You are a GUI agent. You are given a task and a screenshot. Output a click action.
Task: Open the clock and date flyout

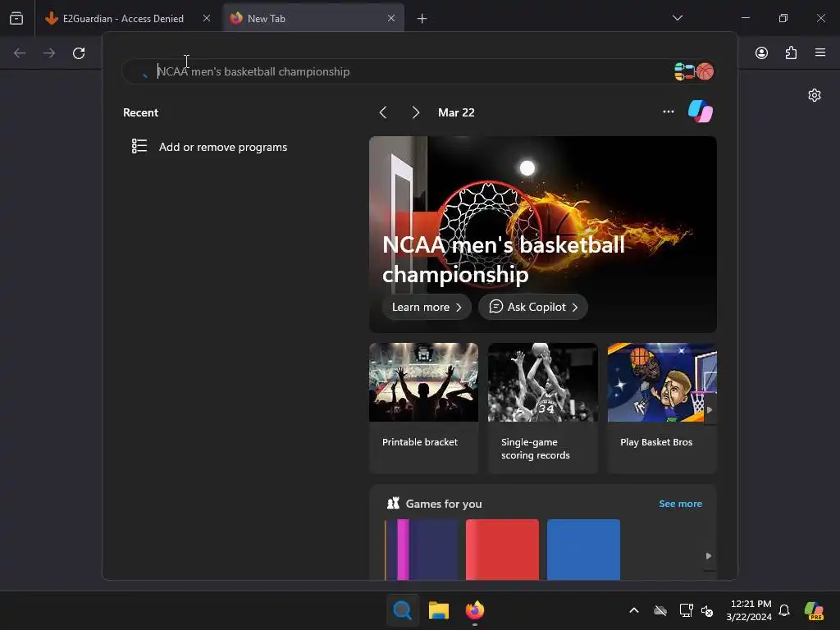pos(749,610)
